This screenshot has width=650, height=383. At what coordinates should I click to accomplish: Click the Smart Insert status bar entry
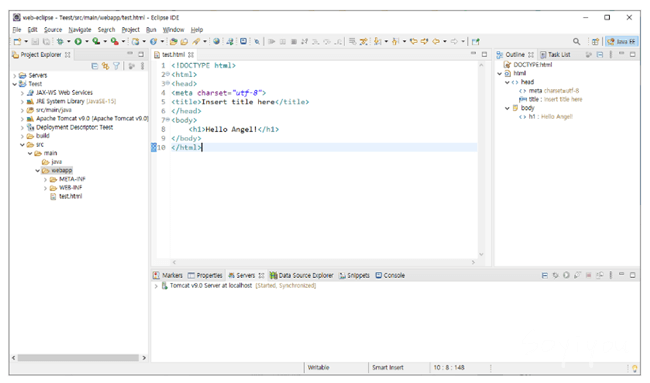tap(388, 368)
